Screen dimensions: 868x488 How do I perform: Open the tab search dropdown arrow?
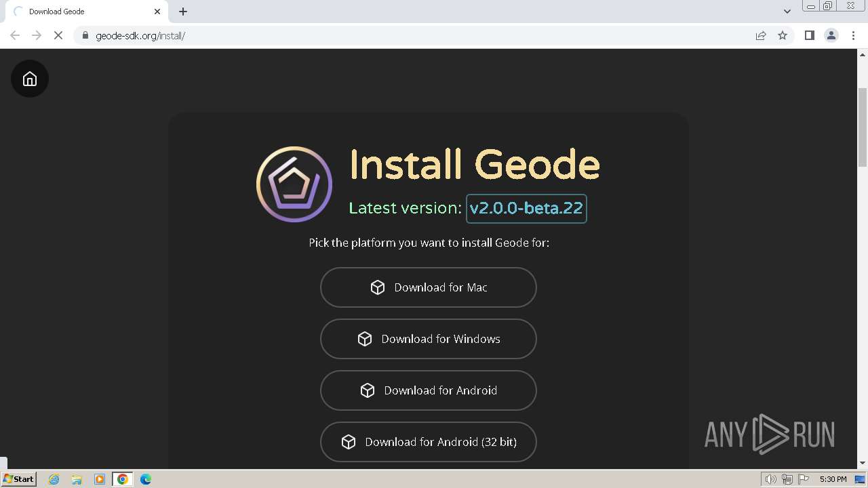(787, 12)
